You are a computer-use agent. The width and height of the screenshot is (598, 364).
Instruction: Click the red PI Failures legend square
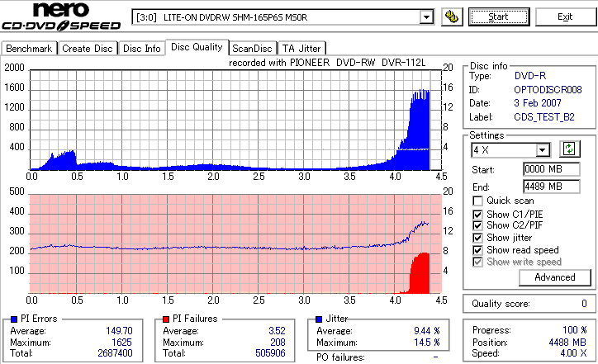click(x=166, y=319)
